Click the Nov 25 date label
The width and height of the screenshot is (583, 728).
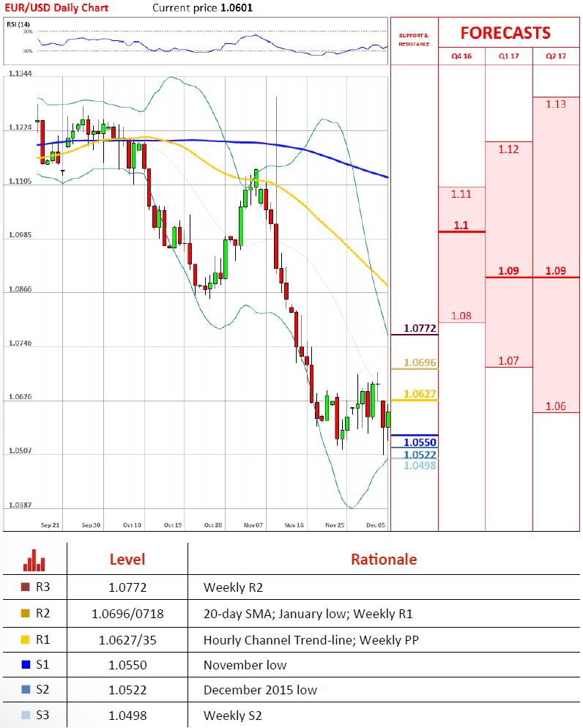click(335, 525)
